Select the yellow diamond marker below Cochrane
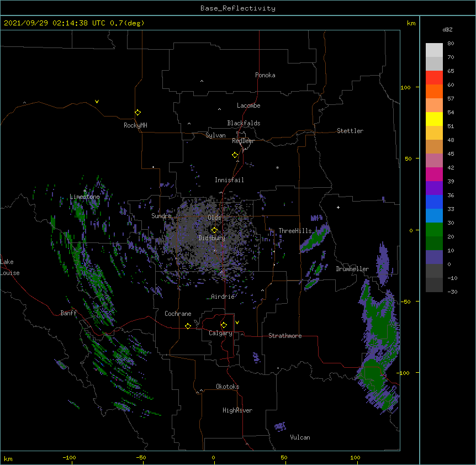The image size is (476, 465). (x=188, y=326)
